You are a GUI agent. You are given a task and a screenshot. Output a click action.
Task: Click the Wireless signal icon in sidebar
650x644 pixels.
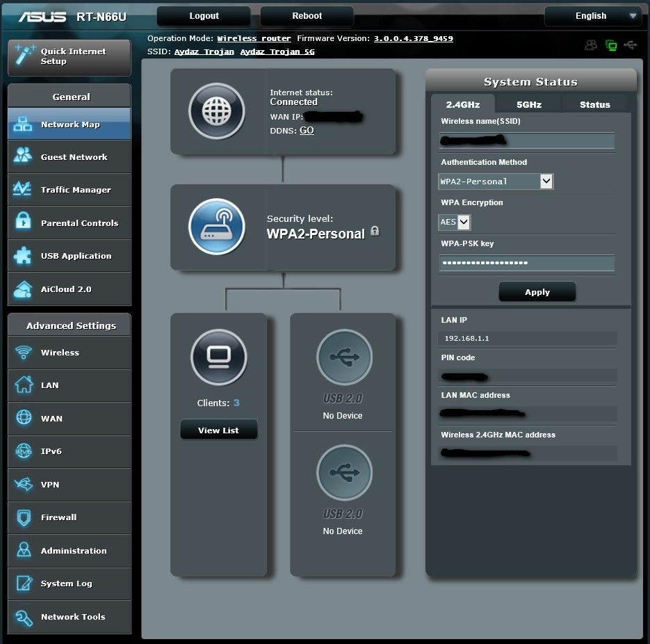pos(24,353)
